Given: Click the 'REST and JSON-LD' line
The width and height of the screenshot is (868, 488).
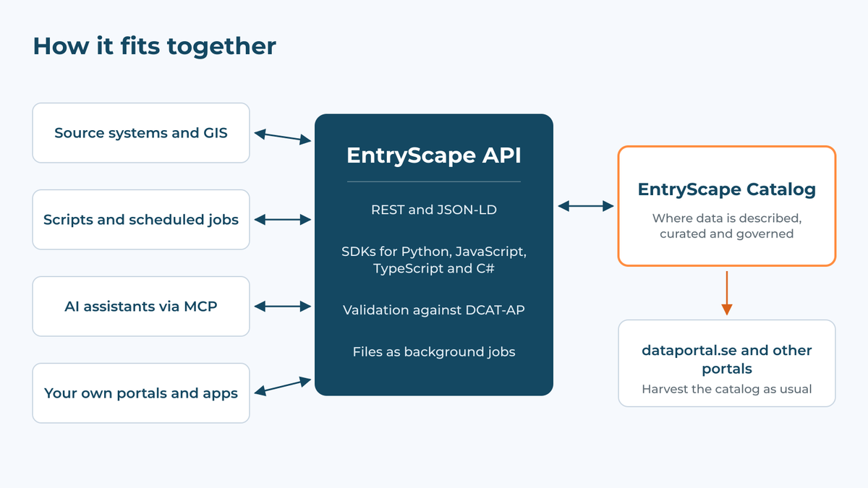Looking at the screenshot, I should tap(434, 211).
